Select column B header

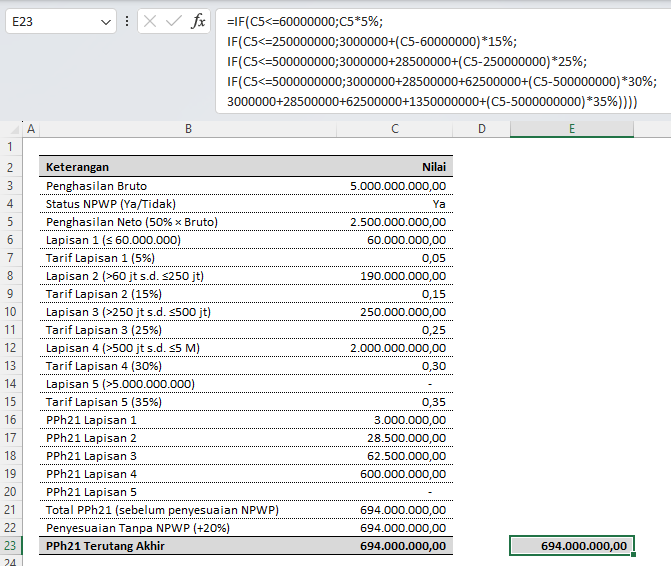pyautogui.click(x=188, y=129)
